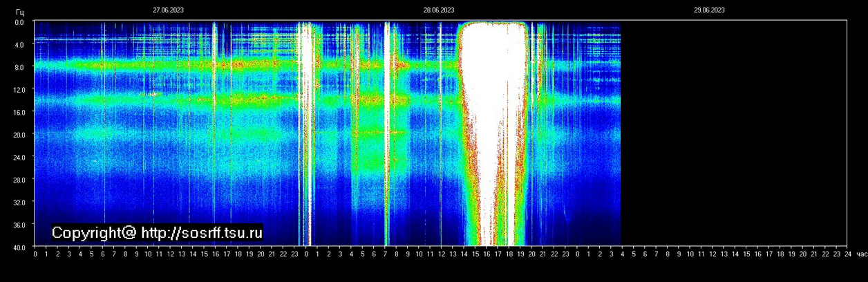Click the 24.0 frequency axis label

pyautogui.click(x=19, y=157)
